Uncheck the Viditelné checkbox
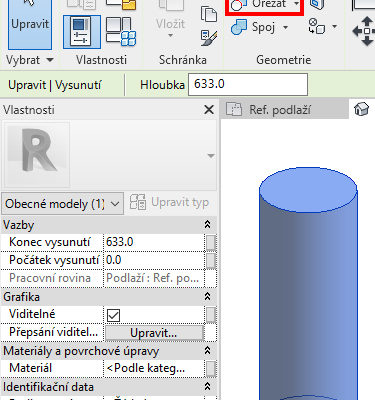The height and width of the screenshot is (400, 375). [x=113, y=315]
